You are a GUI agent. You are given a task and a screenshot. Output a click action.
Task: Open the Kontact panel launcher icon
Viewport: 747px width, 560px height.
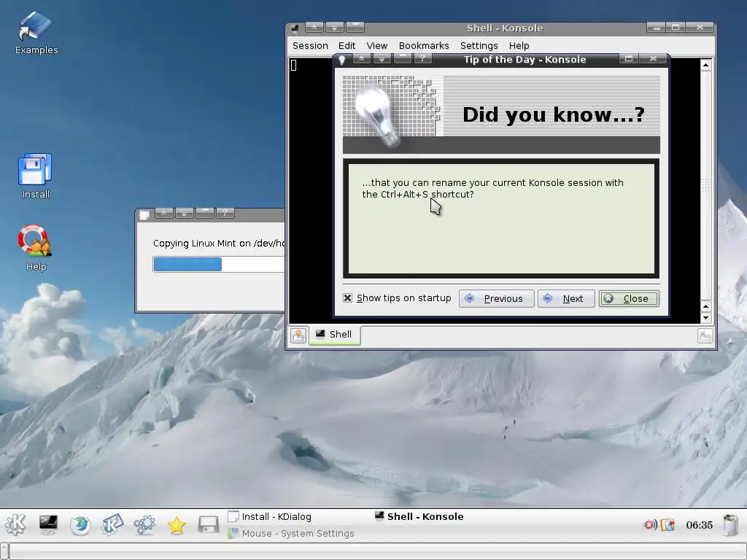(112, 524)
